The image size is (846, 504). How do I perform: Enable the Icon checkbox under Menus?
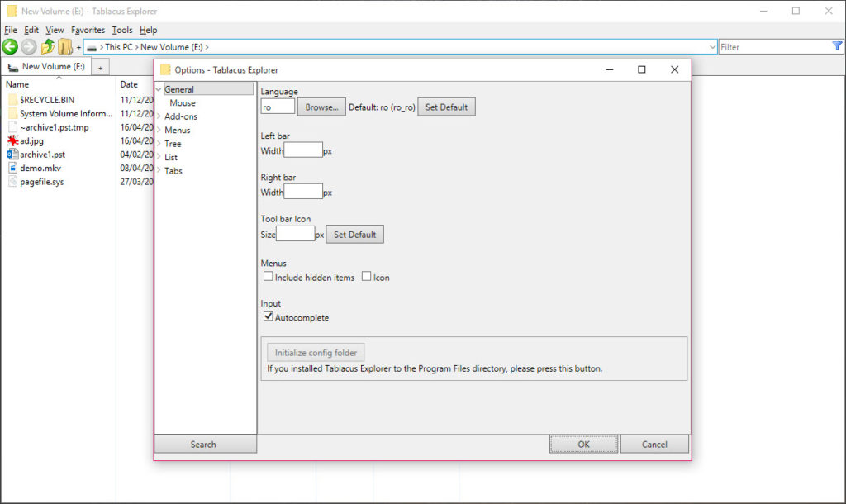coord(366,276)
